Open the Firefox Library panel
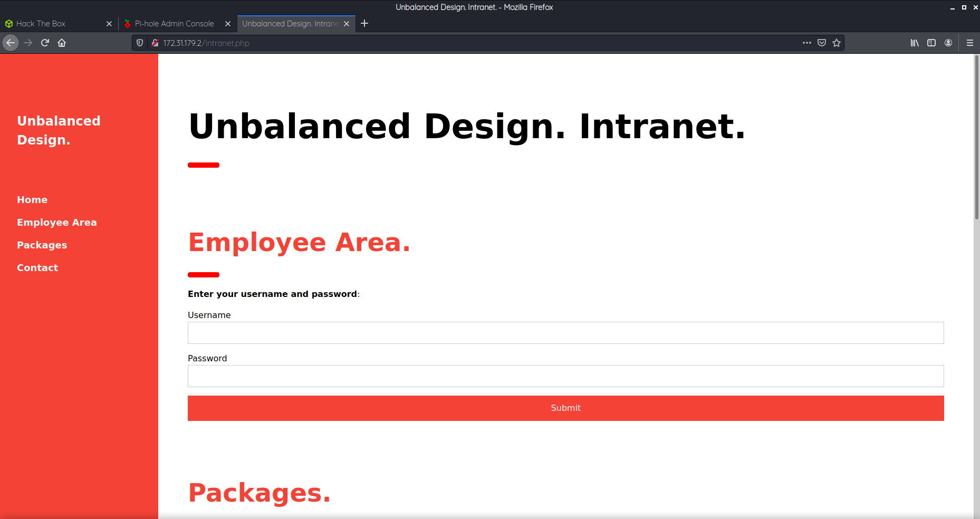The image size is (980, 519). (x=914, y=43)
